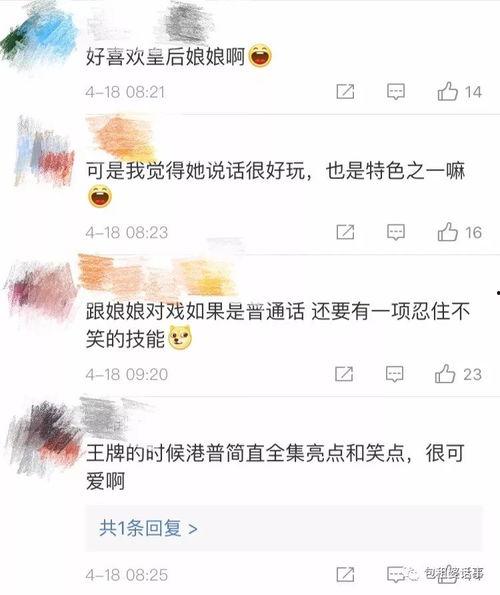View profile picture of the second commenter
This screenshot has width=500, height=595.
pos(44,152)
